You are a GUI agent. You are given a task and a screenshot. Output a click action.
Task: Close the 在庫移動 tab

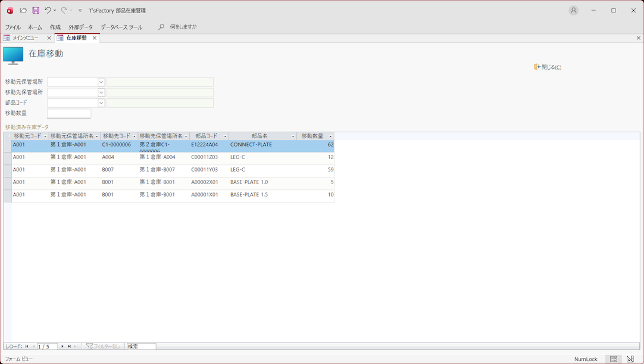(x=94, y=38)
